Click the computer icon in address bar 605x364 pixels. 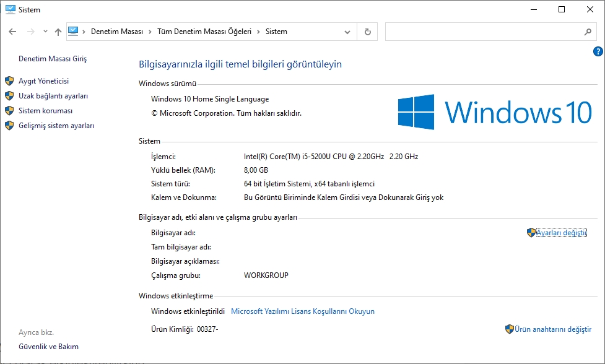pyautogui.click(x=73, y=31)
